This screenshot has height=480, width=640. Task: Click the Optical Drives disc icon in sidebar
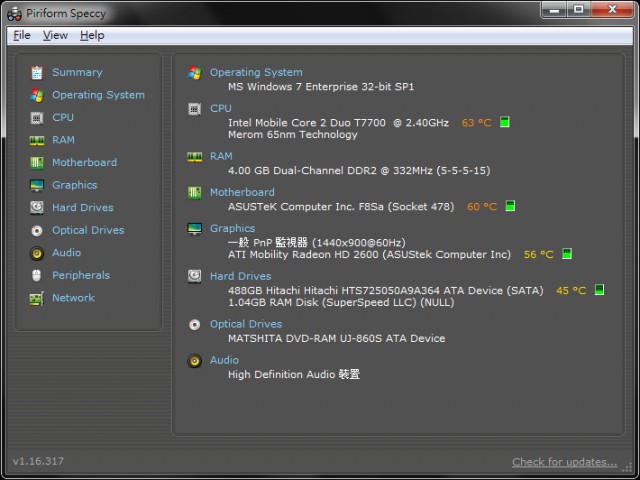point(37,231)
